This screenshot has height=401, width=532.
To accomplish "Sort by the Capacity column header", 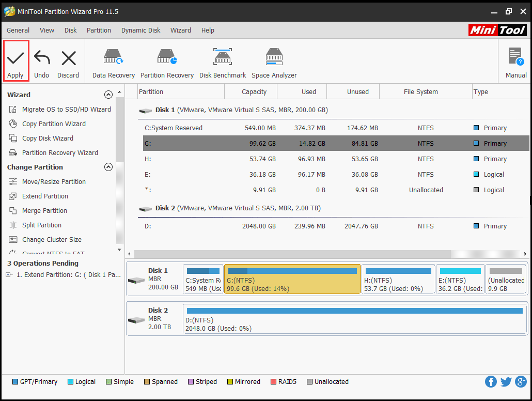I will click(x=254, y=92).
